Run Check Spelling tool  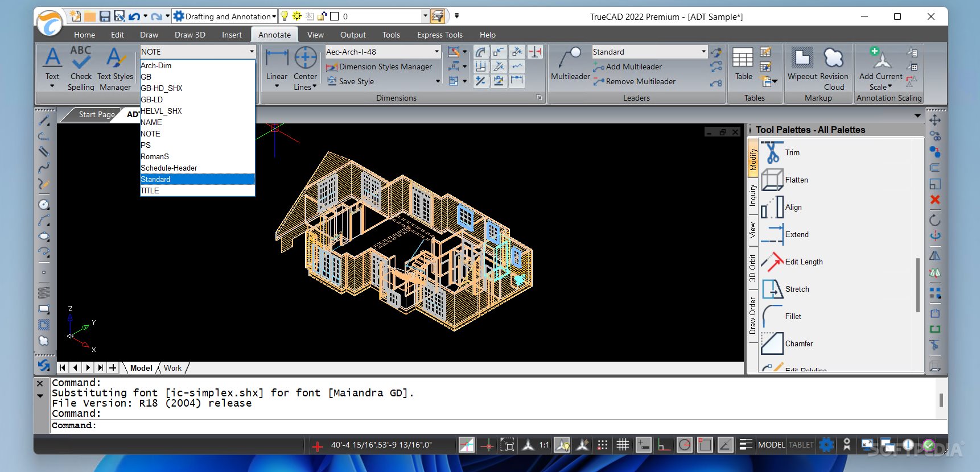81,68
